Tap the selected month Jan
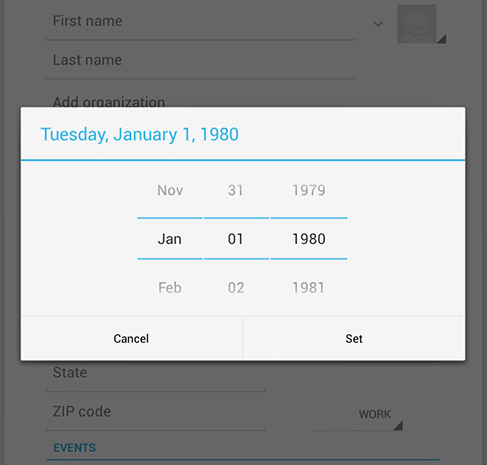The width and height of the screenshot is (487, 465). click(170, 239)
